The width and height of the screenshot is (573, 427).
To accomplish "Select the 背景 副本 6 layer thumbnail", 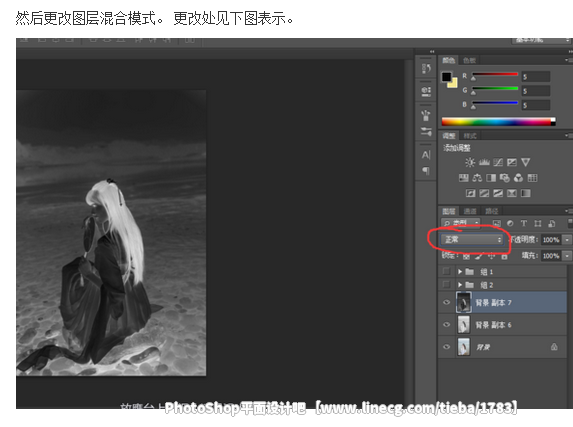I will click(x=464, y=325).
